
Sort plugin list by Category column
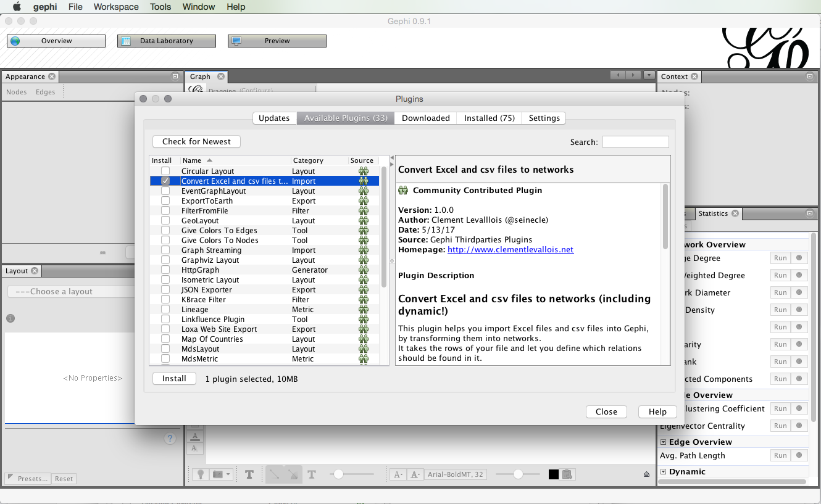click(319, 160)
